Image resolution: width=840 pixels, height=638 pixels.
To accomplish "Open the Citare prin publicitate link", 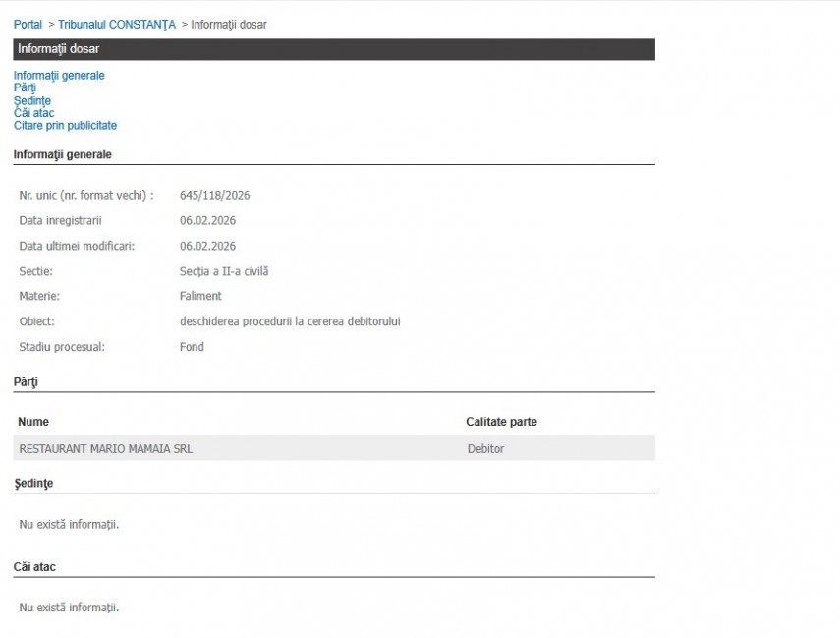I will [65, 126].
